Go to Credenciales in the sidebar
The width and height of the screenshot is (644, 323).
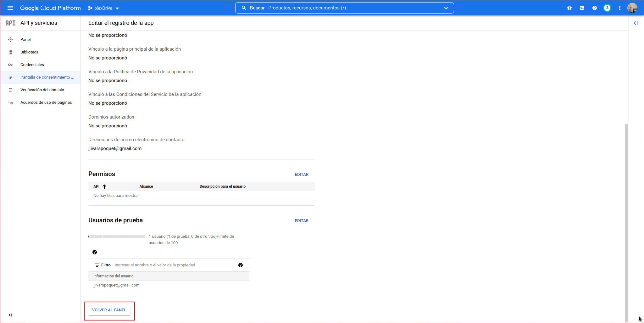(x=32, y=64)
